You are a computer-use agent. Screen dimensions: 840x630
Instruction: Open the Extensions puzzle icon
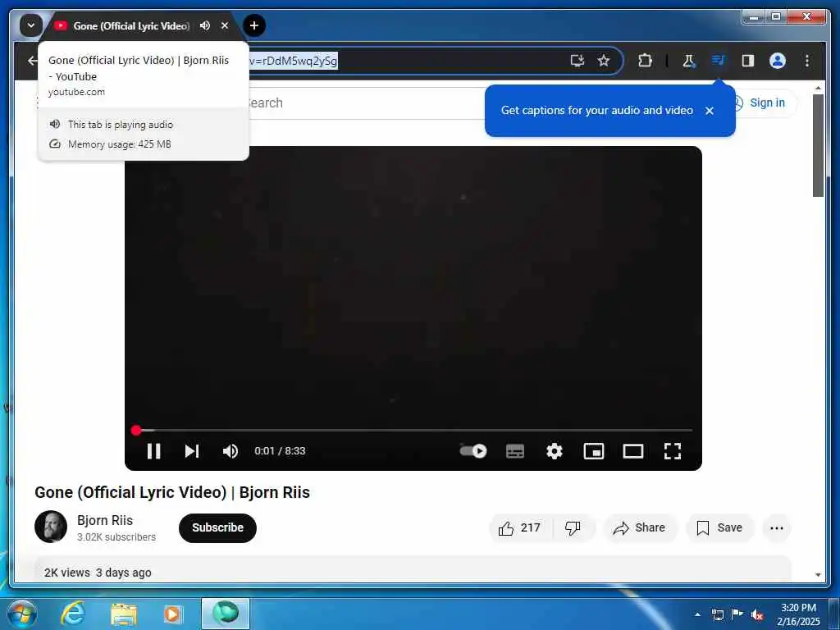click(x=645, y=61)
